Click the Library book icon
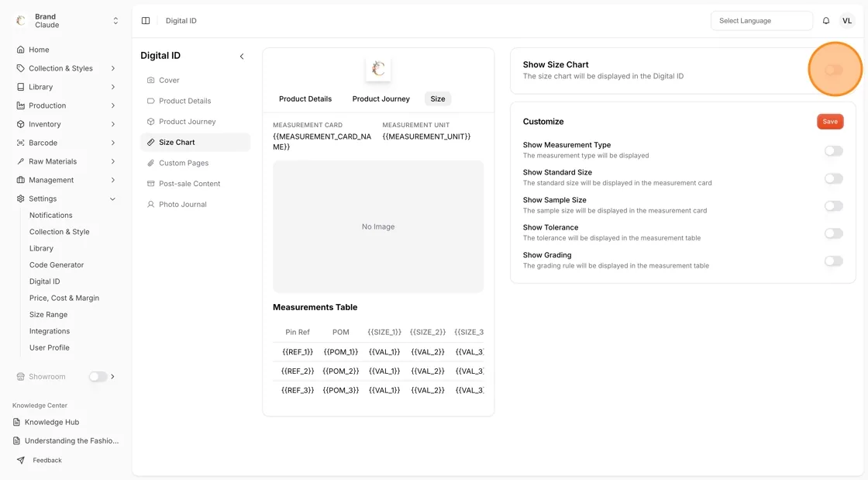Screen dimensions: 868x480 tap(20, 87)
